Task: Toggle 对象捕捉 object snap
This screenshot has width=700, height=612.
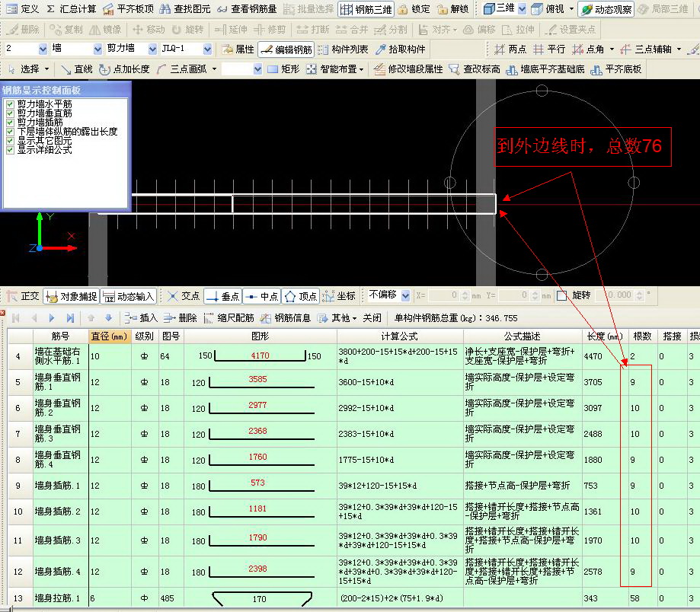Action: [x=72, y=296]
